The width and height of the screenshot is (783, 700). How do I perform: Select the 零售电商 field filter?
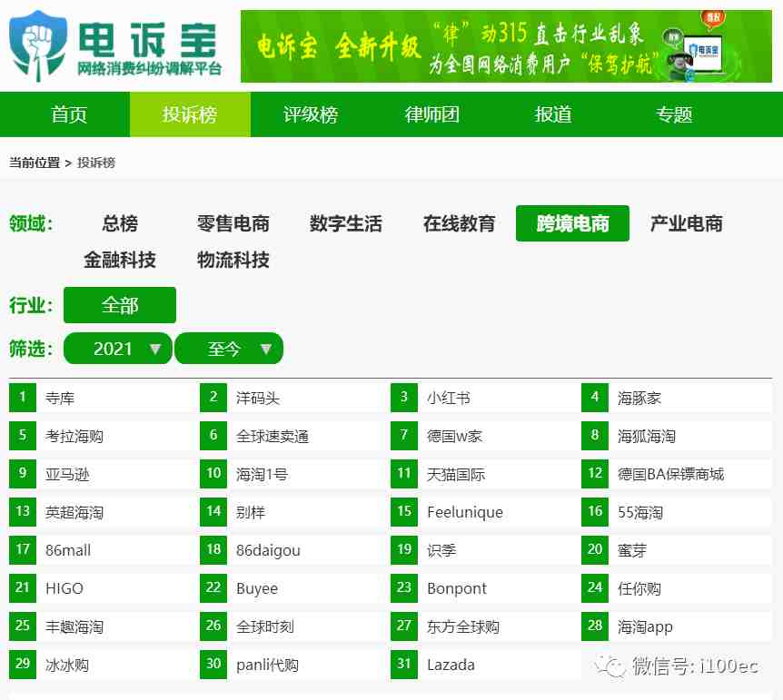coord(233,223)
